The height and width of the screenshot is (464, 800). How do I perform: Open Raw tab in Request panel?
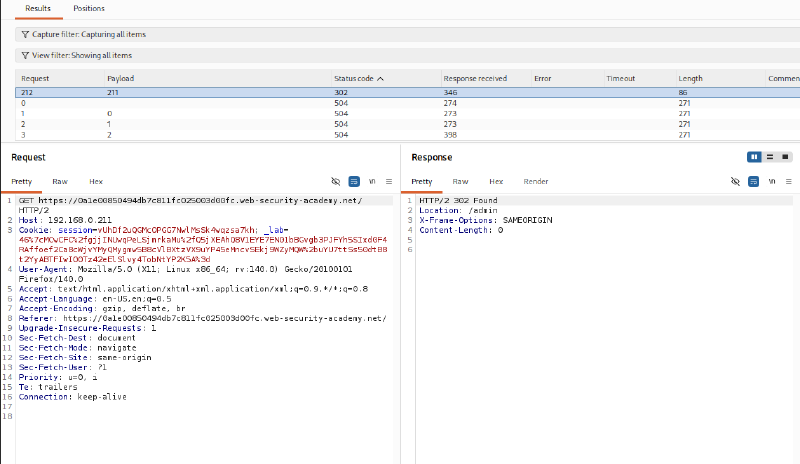tap(60, 181)
